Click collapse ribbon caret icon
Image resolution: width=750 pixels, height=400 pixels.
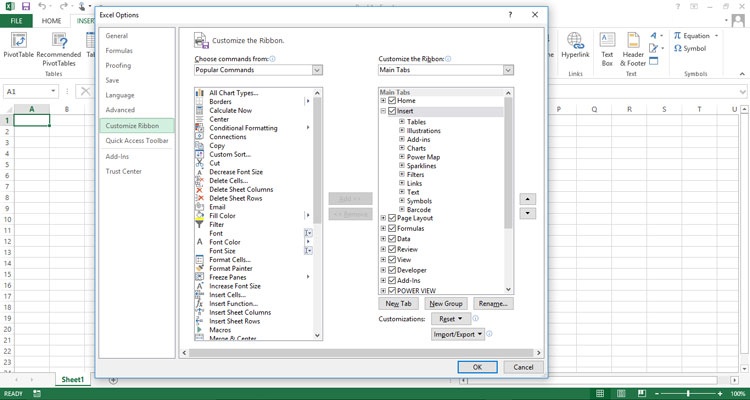(742, 74)
